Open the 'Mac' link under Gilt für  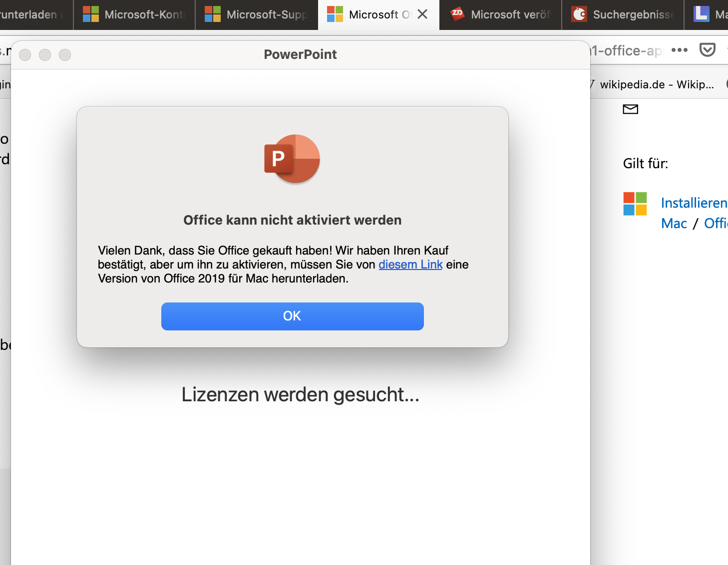tap(674, 223)
